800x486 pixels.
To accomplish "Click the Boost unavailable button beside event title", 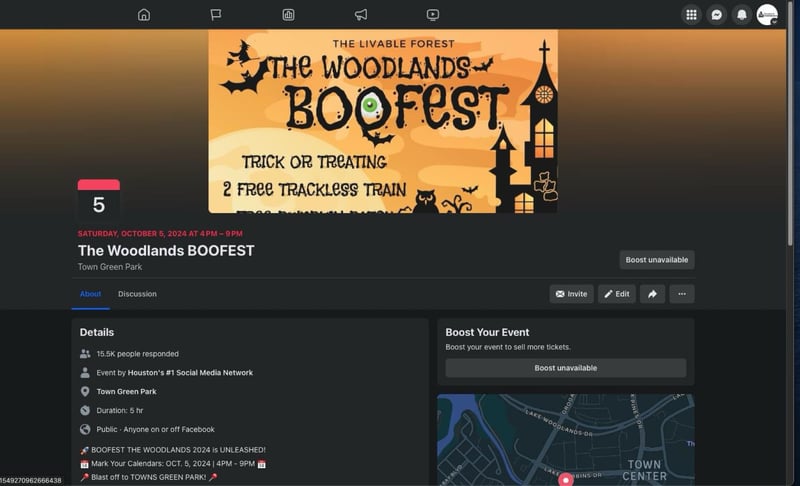I will click(x=657, y=260).
